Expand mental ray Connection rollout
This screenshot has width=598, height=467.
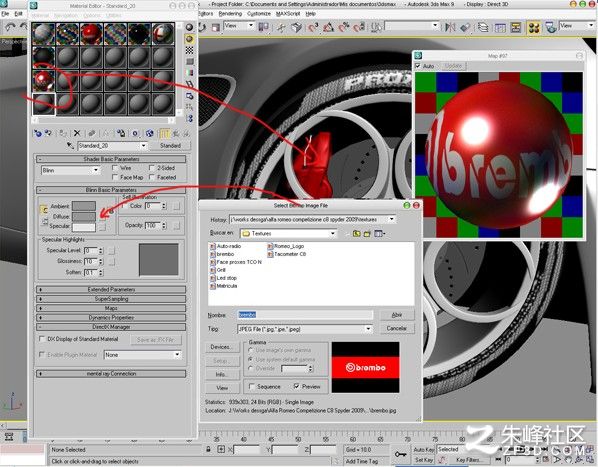click(x=111, y=374)
